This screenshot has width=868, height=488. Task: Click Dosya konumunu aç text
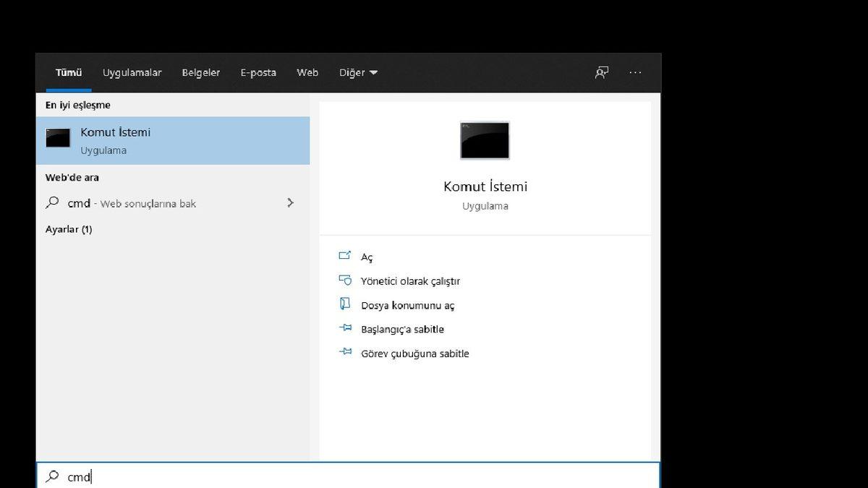point(407,305)
